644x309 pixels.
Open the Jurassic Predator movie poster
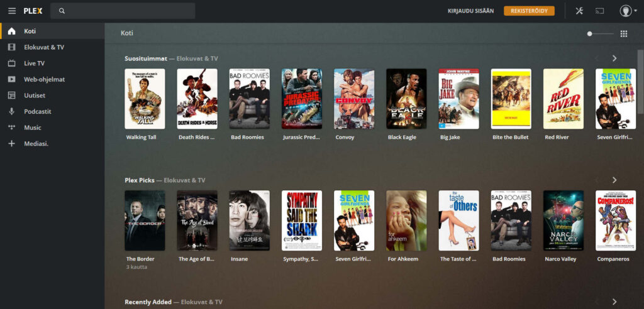pyautogui.click(x=302, y=99)
